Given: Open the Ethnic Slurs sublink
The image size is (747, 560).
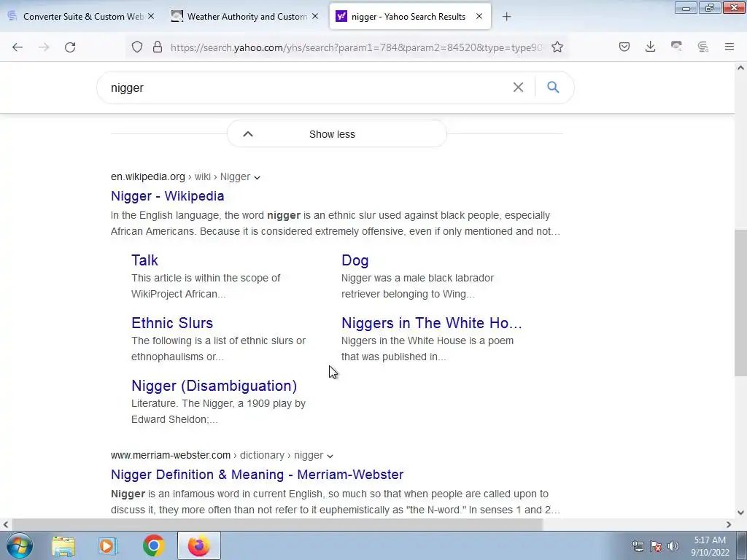Looking at the screenshot, I should 172,323.
